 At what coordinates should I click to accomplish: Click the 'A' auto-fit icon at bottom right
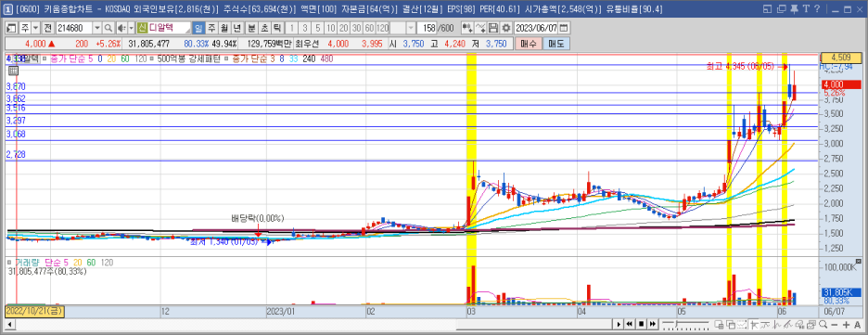pyautogui.click(x=857, y=325)
